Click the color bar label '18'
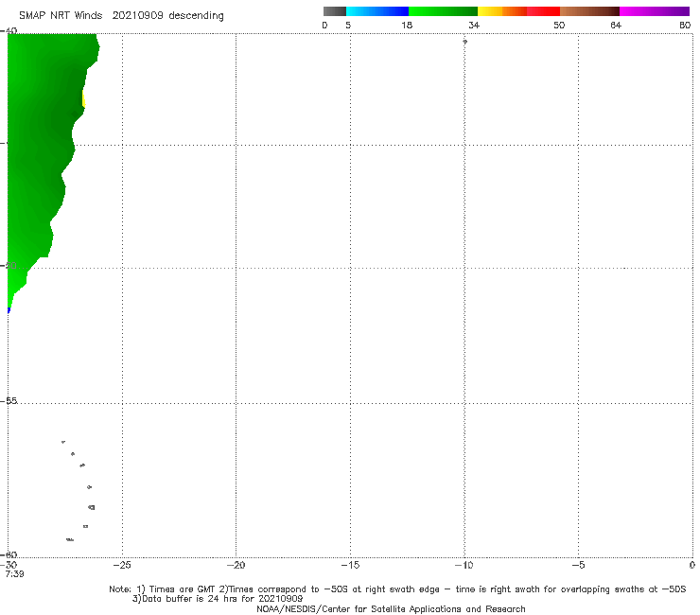This screenshot has height=615, width=700. [x=407, y=25]
